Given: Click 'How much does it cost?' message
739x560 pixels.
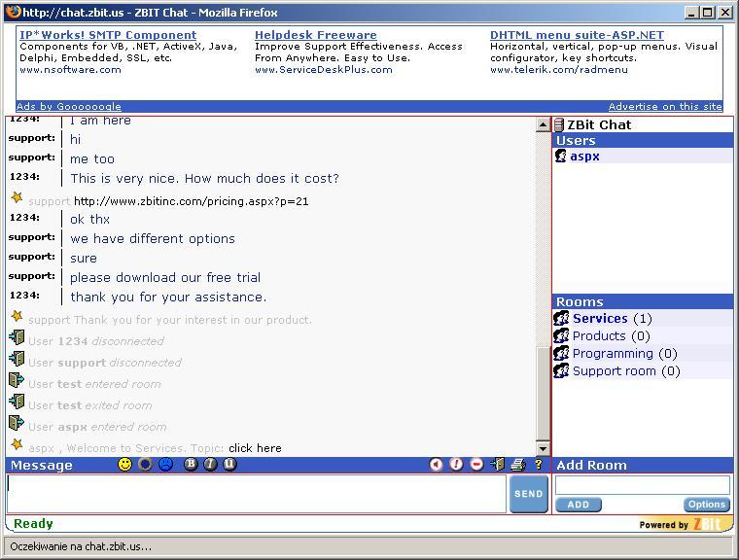Looking at the screenshot, I should tap(262, 179).
